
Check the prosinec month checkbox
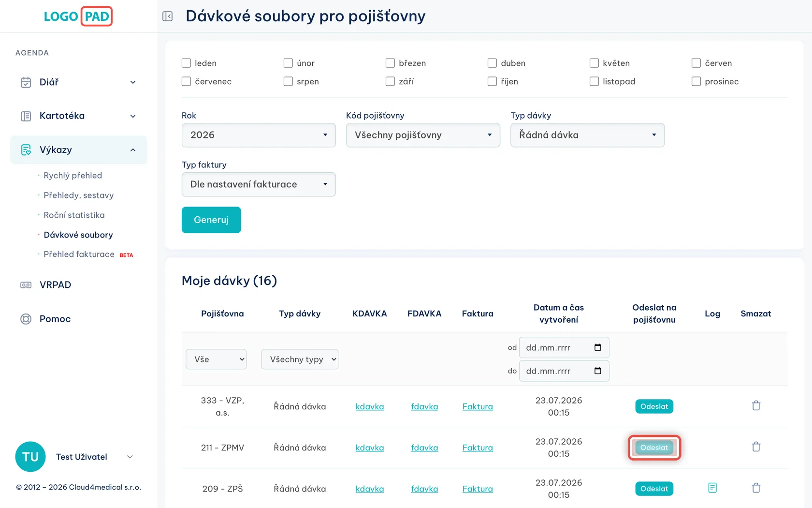click(x=696, y=81)
